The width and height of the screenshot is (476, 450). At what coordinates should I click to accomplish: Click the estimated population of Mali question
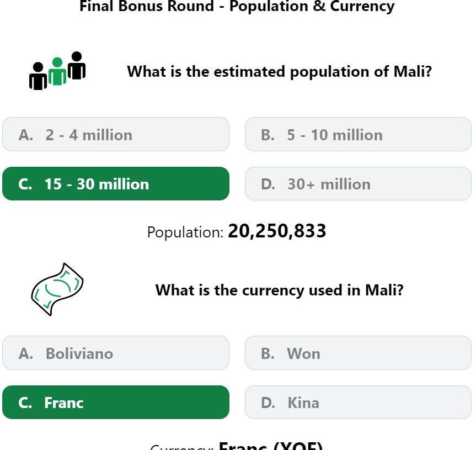coord(279,72)
